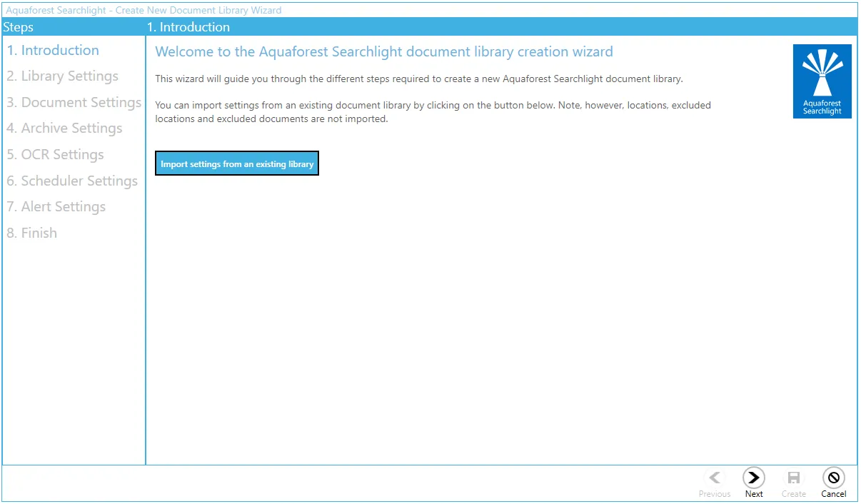The height and width of the screenshot is (504, 861).
Task: Click the 'Steps' panel header
Action: tap(19, 27)
